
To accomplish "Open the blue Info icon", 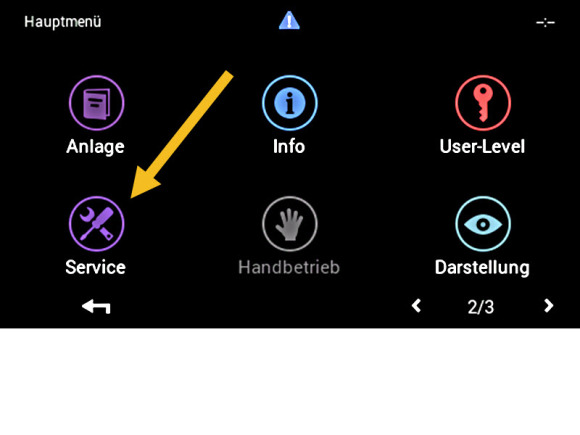I will [290, 103].
